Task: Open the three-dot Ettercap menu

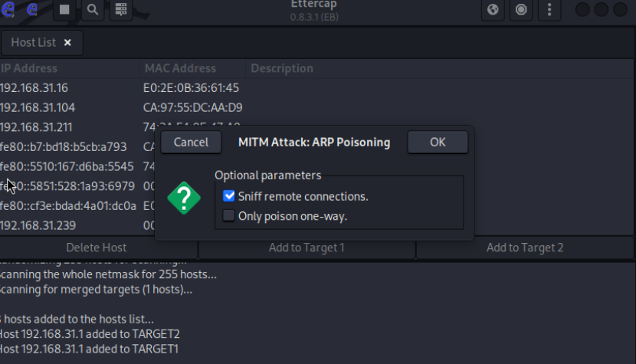Action: click(x=549, y=10)
